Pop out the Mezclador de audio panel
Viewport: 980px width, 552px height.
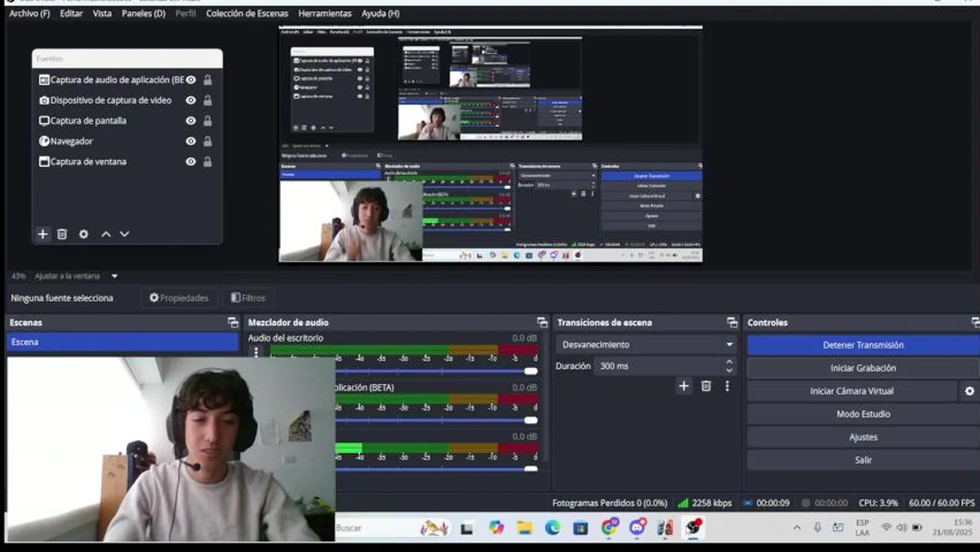point(542,323)
